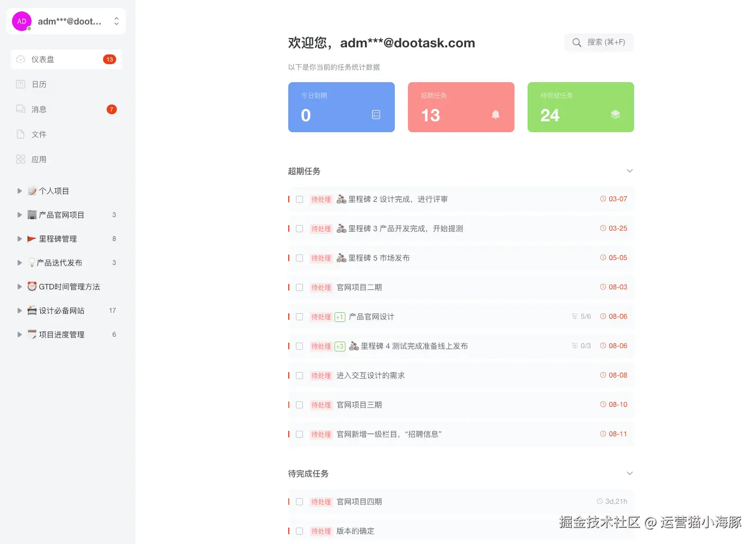
Task: Click the grid icon beside 应用
Action: (21, 159)
